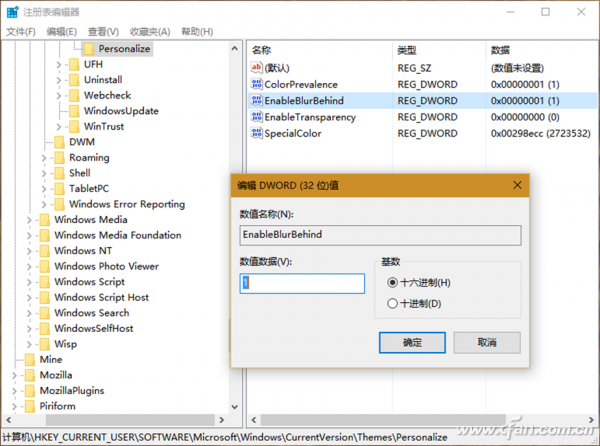Viewport: 600px width, 446px height.
Task: Click the Uninstall folder icon
Action: 74,80
